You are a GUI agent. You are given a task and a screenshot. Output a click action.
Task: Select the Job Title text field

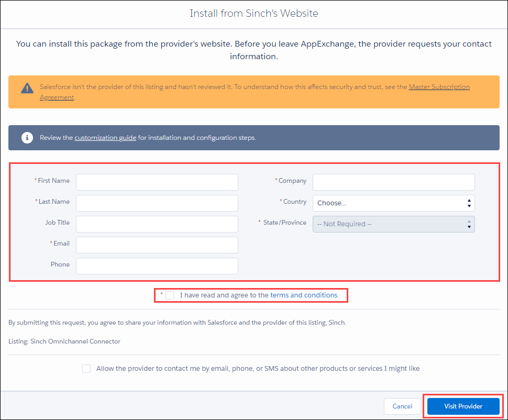pyautogui.click(x=157, y=224)
